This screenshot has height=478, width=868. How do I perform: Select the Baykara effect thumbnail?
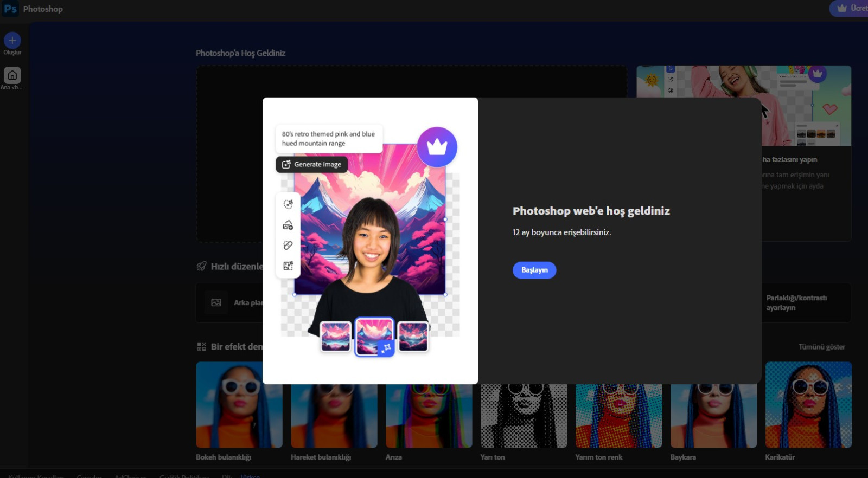point(713,416)
